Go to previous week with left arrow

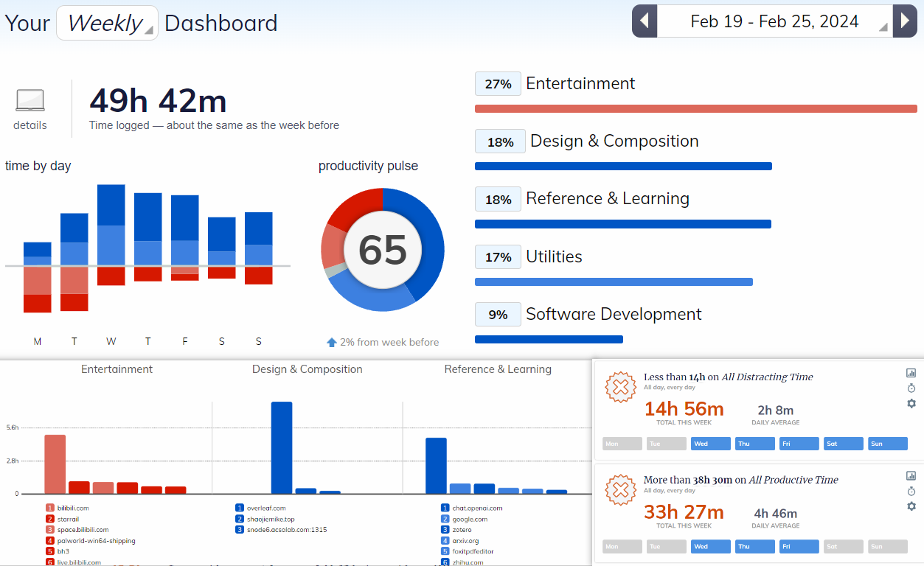point(644,21)
